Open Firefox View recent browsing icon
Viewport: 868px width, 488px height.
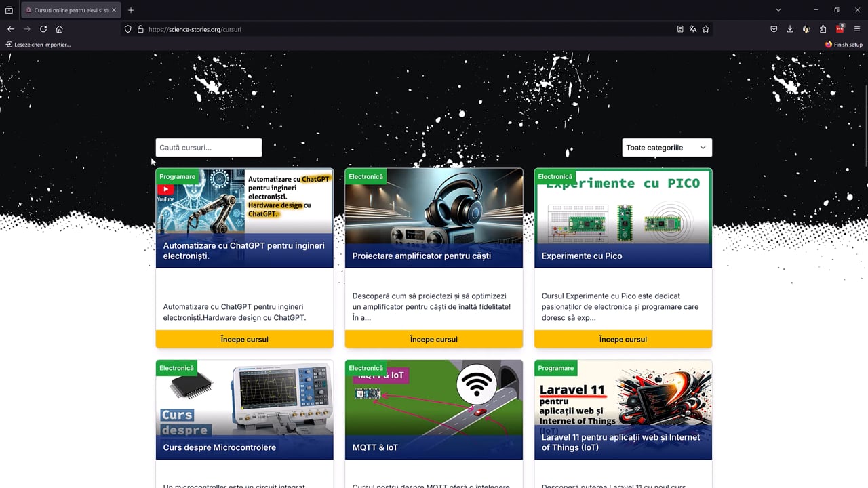[x=9, y=10]
